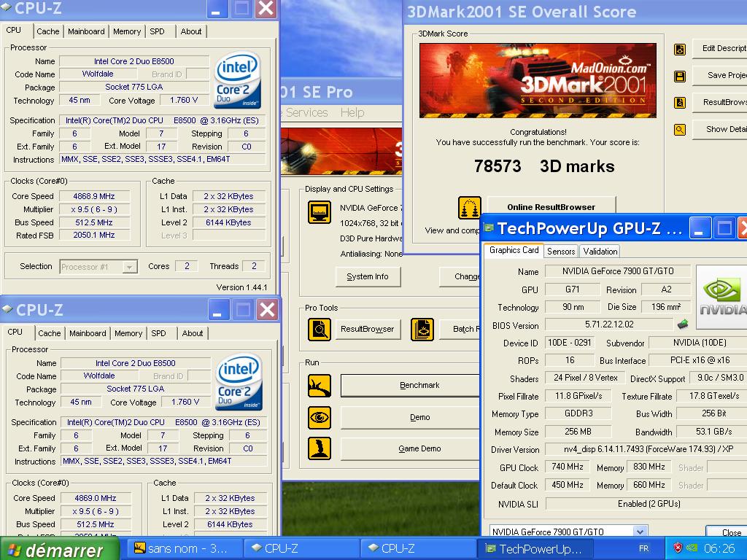This screenshot has width=747, height=560.
Task: Click the NVIDIA logo in GPU-Z
Action: tap(721, 297)
